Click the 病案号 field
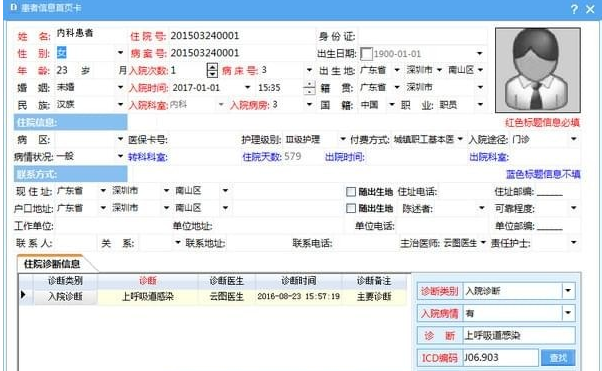The image size is (602, 371). click(242, 53)
